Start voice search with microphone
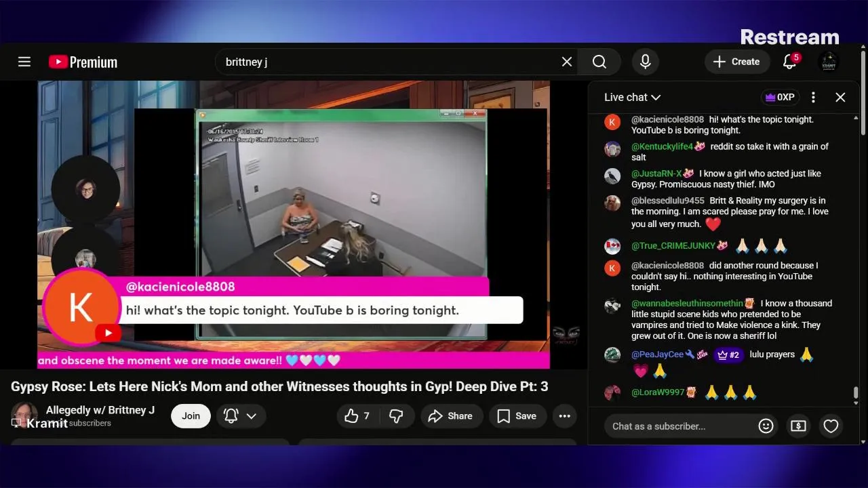 click(646, 62)
